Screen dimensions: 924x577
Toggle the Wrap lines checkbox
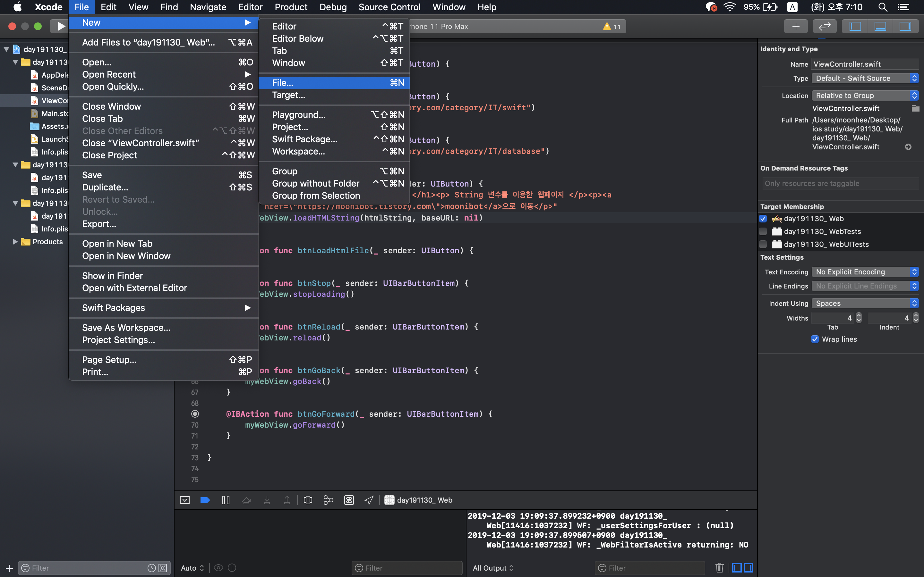point(814,339)
